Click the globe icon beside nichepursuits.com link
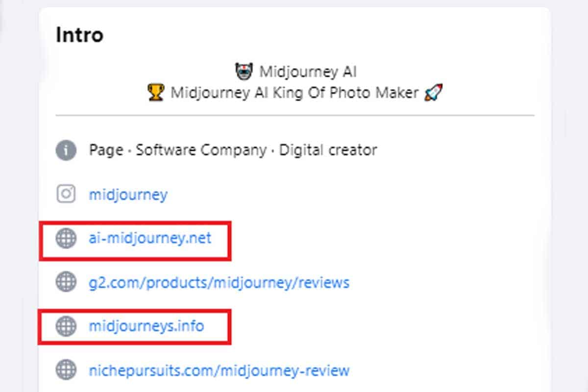The height and width of the screenshot is (392, 588). coord(66,370)
